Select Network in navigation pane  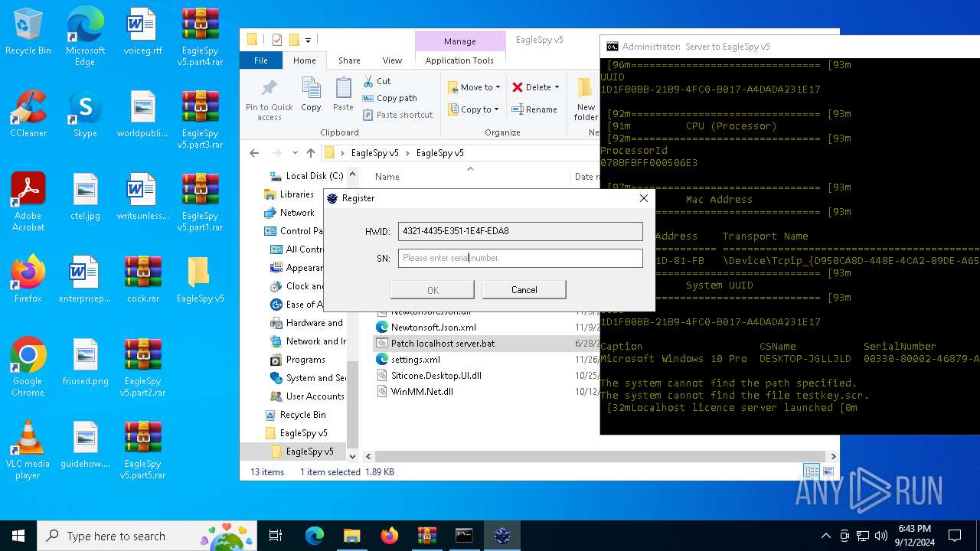click(289, 213)
